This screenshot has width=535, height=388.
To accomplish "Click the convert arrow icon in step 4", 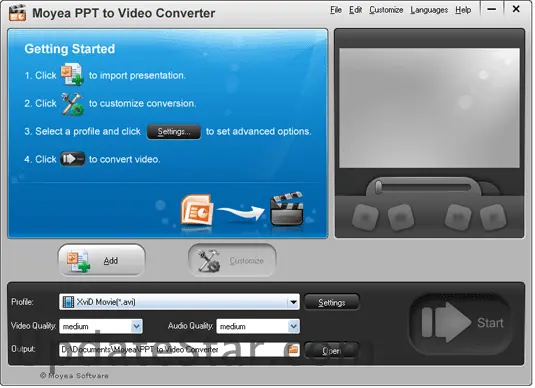I will click(x=72, y=159).
